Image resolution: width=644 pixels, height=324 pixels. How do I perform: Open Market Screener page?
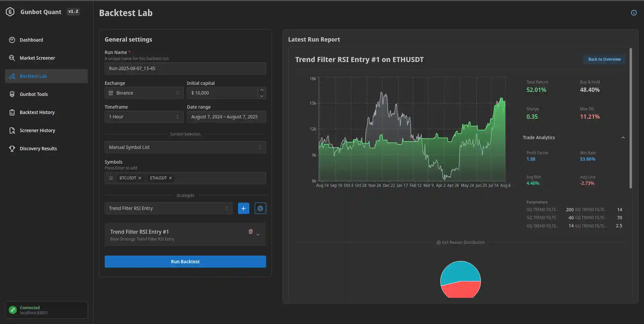point(37,58)
